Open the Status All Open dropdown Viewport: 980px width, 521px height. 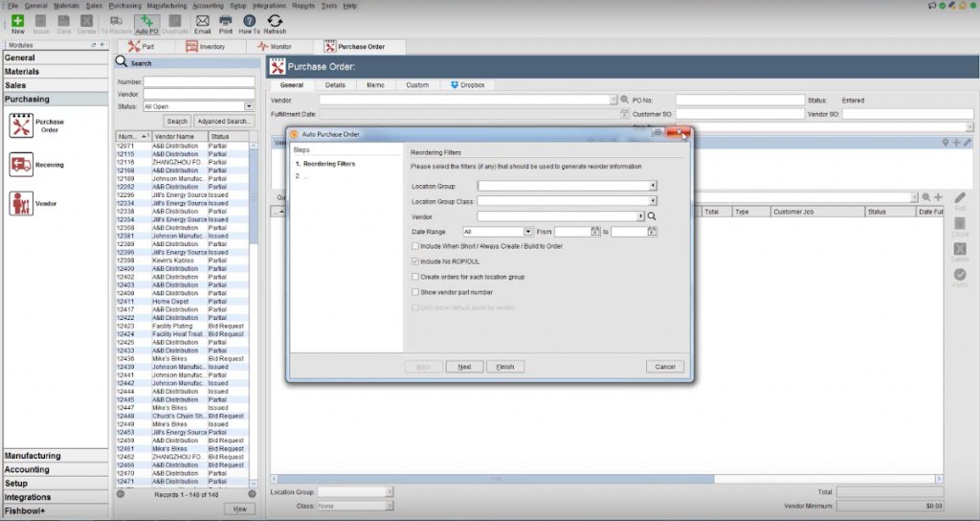coord(249,106)
